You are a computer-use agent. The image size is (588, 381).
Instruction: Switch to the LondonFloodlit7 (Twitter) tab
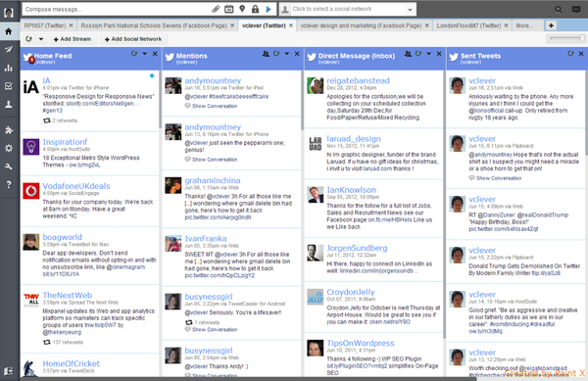[x=468, y=25]
